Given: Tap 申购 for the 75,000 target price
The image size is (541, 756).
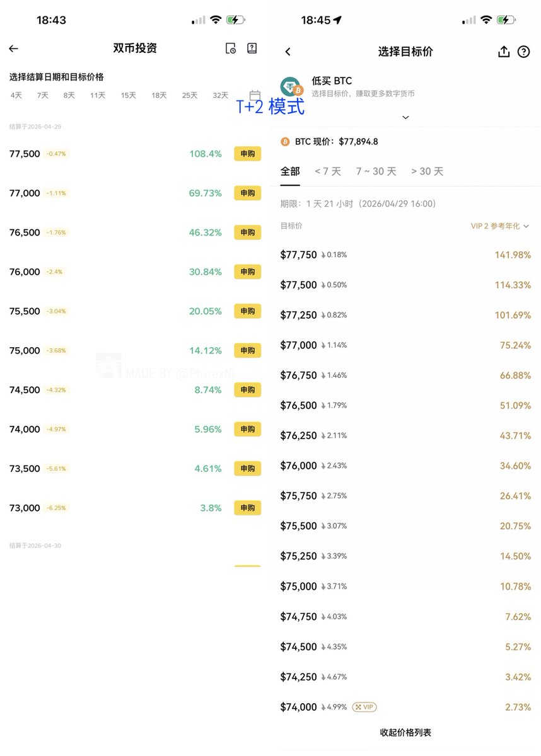Looking at the screenshot, I should point(247,350).
